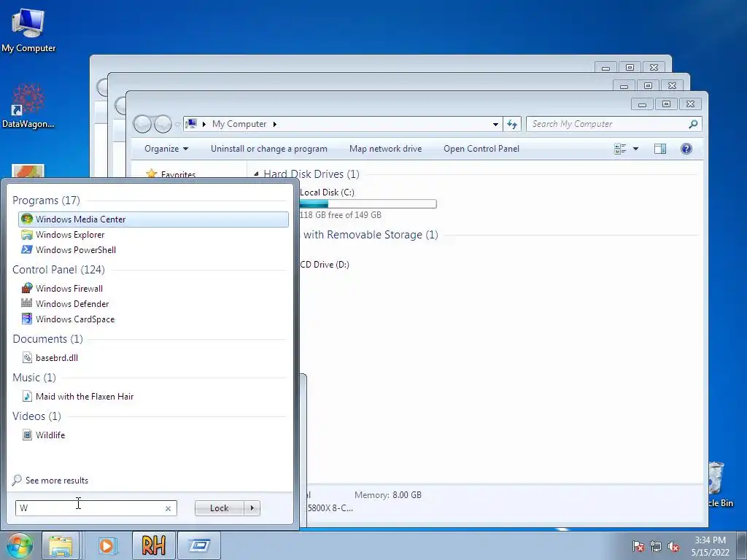Click the muted volume tray icon
This screenshot has height=560, width=747.
[673, 547]
